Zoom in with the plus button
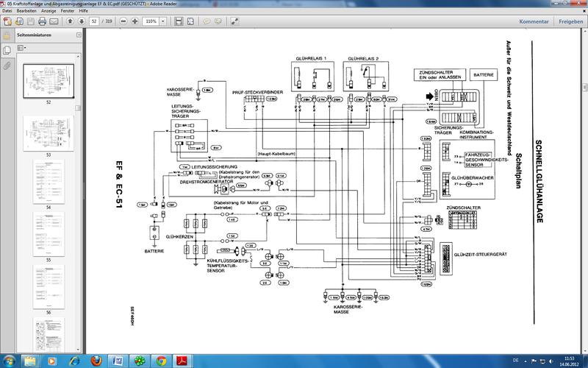This screenshot has height=368, width=588. pyautogui.click(x=135, y=22)
